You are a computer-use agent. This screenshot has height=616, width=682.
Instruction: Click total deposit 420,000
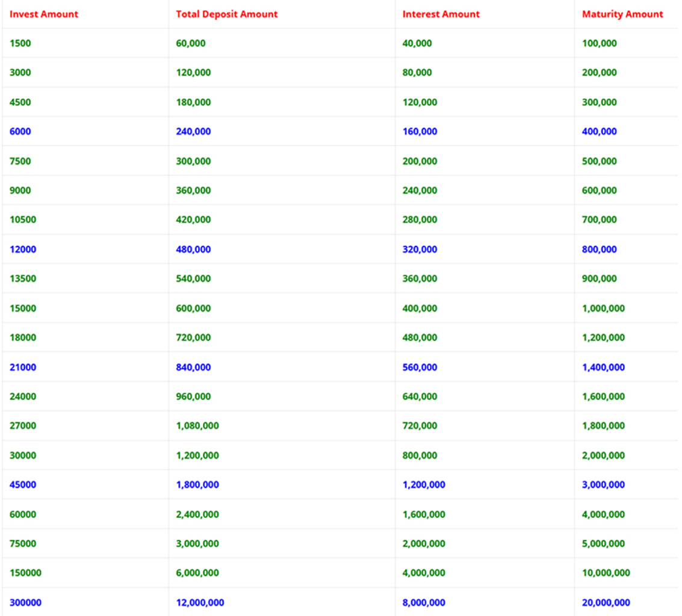pyautogui.click(x=193, y=219)
